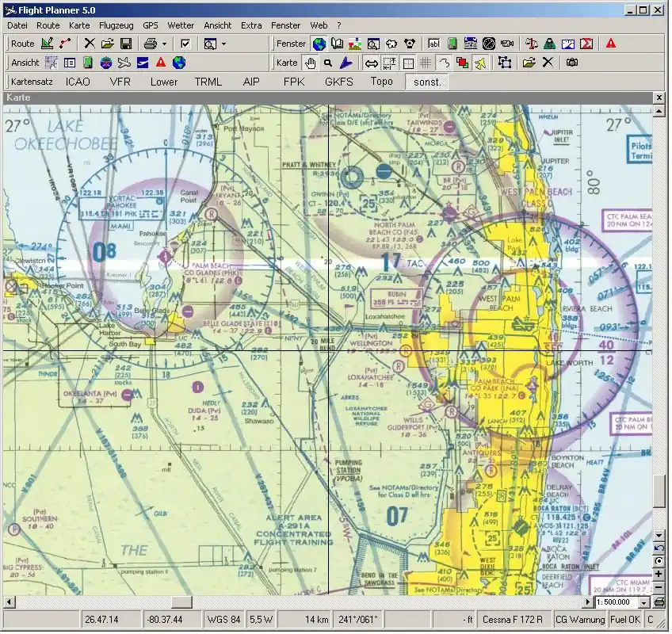672x634 pixels.
Task: Open the book icon in the Fenster toolbar
Action: pos(338,44)
